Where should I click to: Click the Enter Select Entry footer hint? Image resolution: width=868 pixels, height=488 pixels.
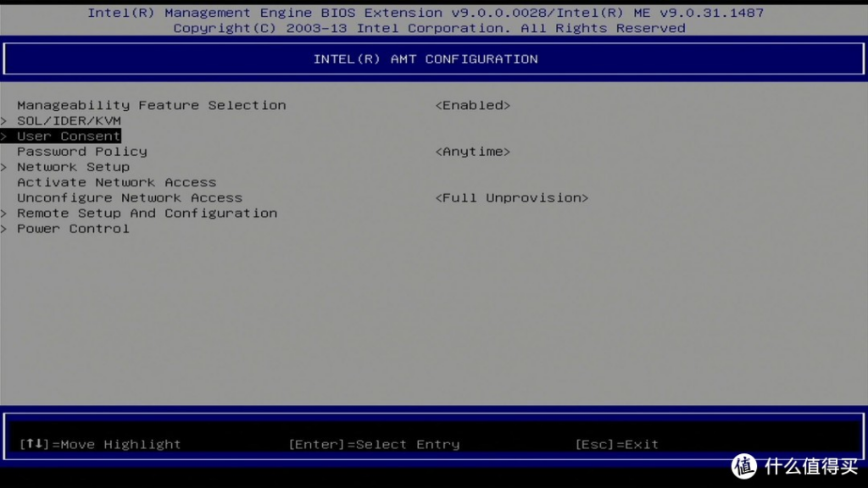[x=374, y=444]
